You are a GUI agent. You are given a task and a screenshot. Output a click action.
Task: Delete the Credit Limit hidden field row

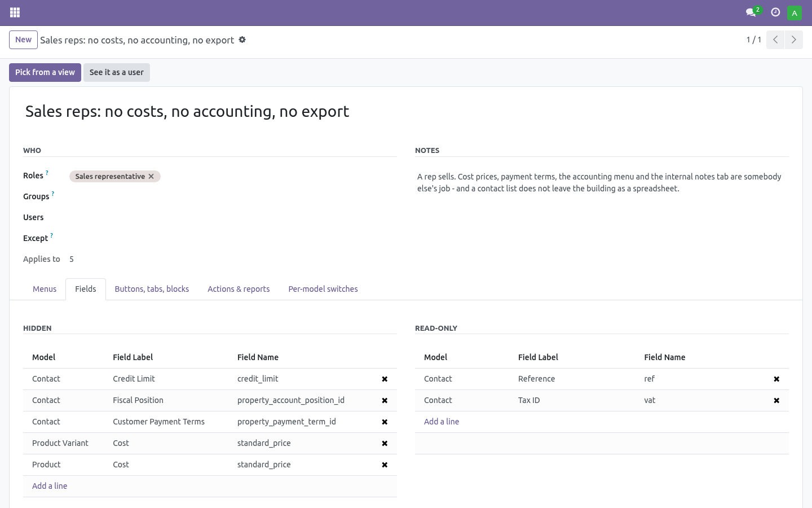click(x=385, y=379)
